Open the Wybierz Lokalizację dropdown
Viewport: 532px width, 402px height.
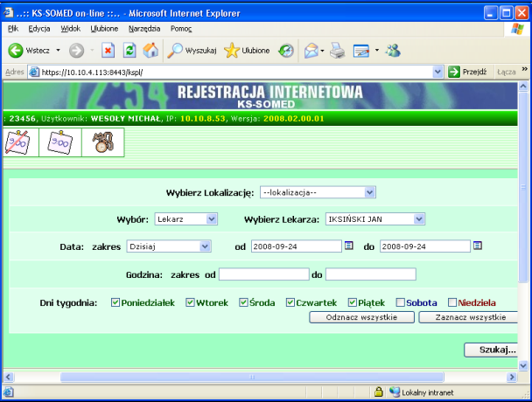point(318,192)
